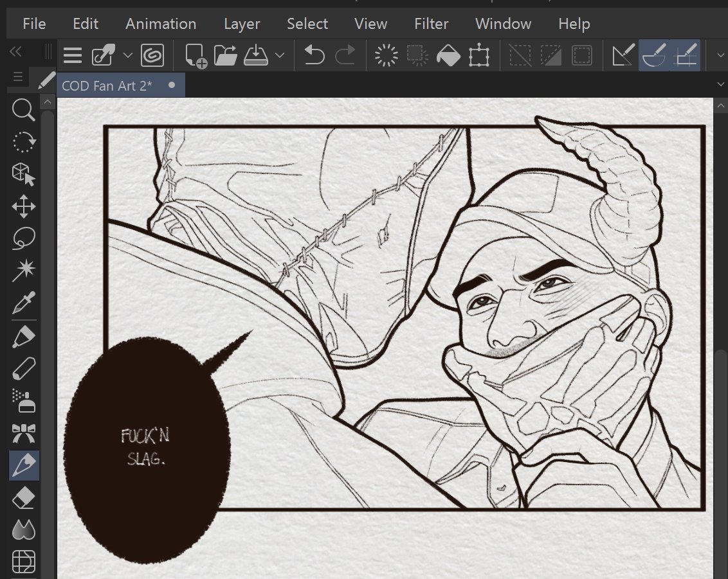Select the Eyedropper tool
The width and height of the screenshot is (728, 579).
(24, 303)
